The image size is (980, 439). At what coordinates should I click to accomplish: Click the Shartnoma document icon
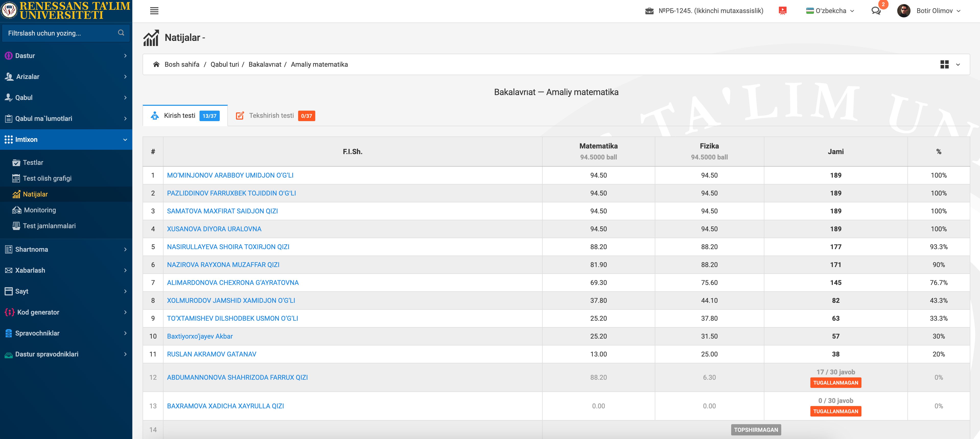(8, 249)
